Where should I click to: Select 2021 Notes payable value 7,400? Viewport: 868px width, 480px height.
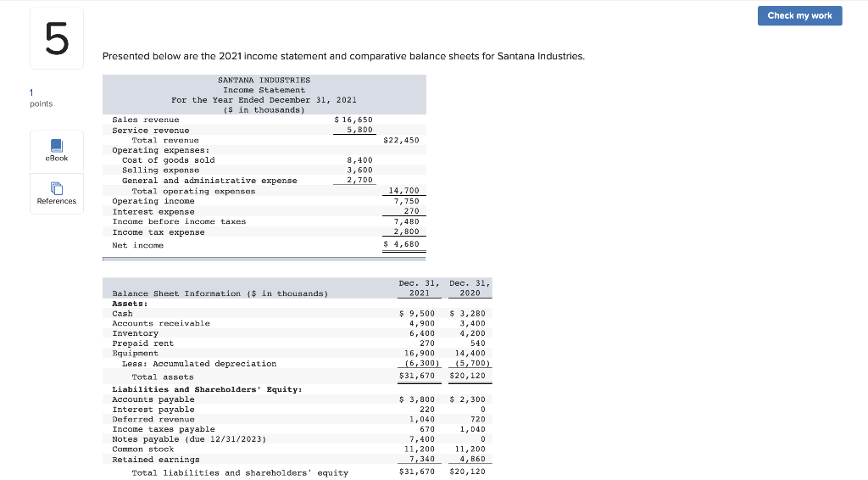tap(422, 439)
